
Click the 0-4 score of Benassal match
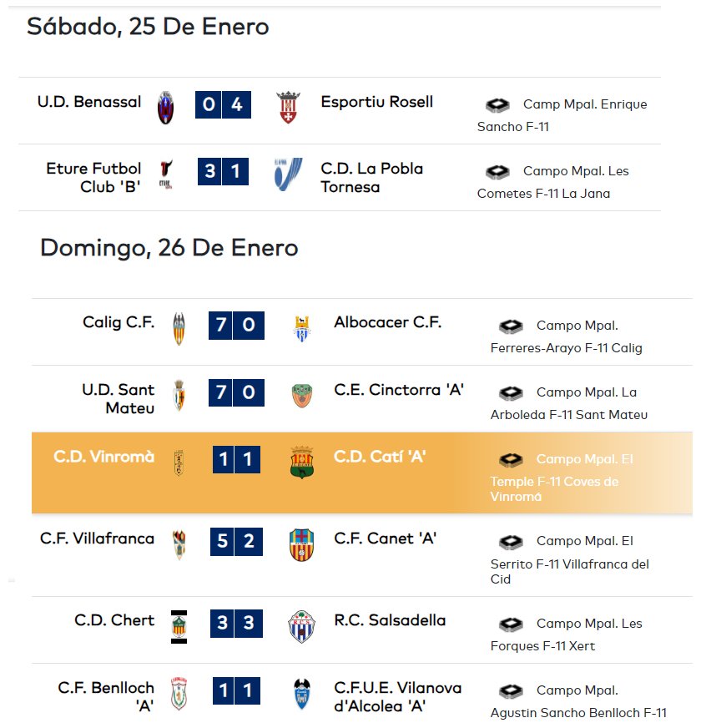point(223,104)
